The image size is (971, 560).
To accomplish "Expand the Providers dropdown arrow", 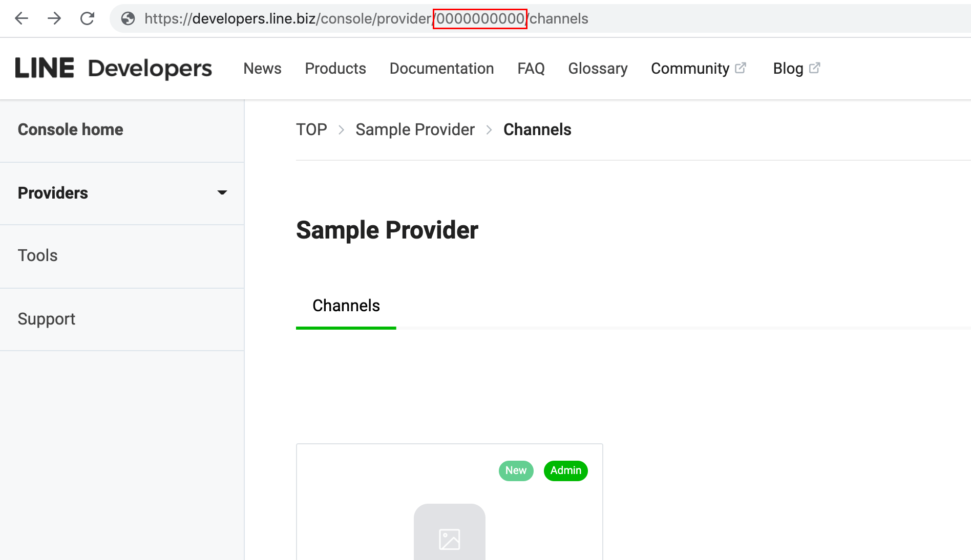I will 222,192.
